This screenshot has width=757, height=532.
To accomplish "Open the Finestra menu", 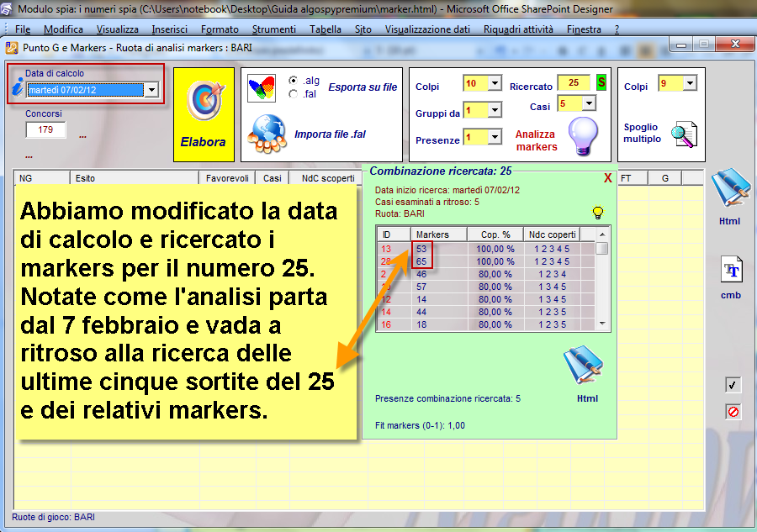I will pyautogui.click(x=584, y=29).
